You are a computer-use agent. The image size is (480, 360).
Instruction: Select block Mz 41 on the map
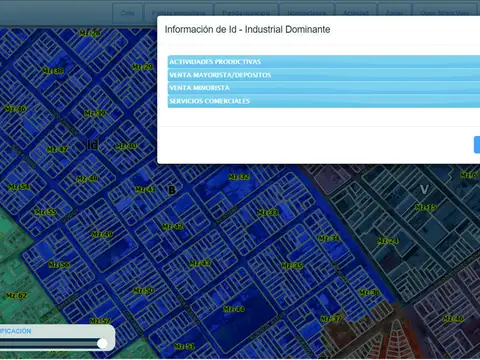point(145,189)
